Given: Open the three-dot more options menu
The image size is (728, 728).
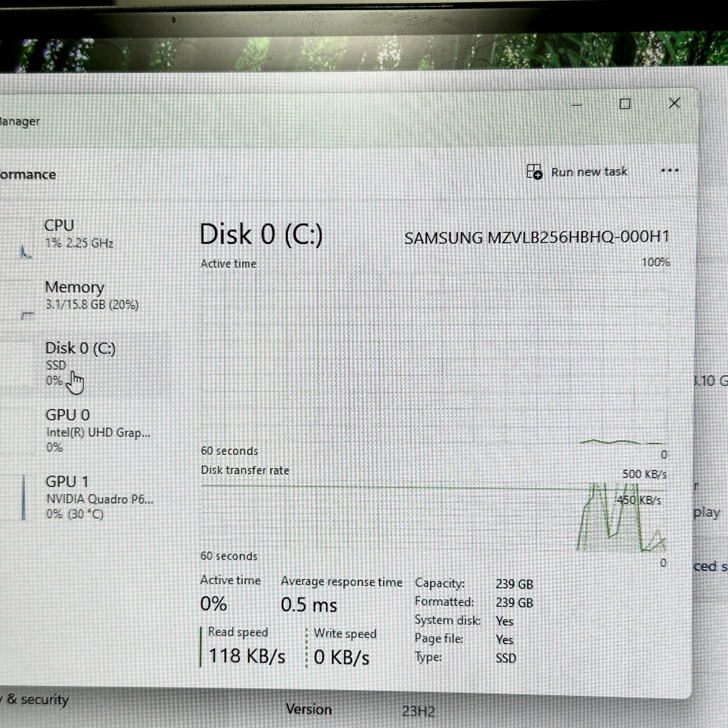Looking at the screenshot, I should (670, 170).
